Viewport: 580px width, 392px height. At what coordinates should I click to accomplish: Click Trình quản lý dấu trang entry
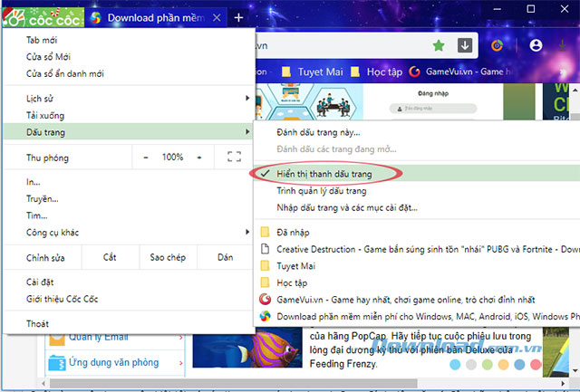tap(322, 191)
